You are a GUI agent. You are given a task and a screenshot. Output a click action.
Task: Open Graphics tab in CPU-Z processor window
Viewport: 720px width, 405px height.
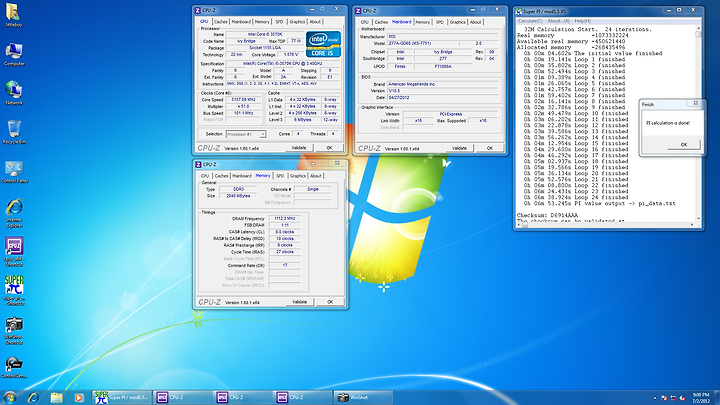[297, 22]
